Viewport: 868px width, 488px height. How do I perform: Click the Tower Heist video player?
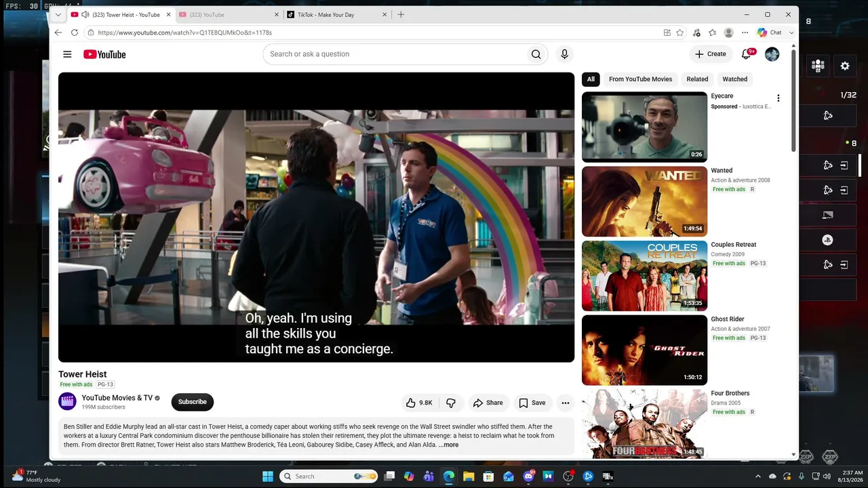click(316, 217)
